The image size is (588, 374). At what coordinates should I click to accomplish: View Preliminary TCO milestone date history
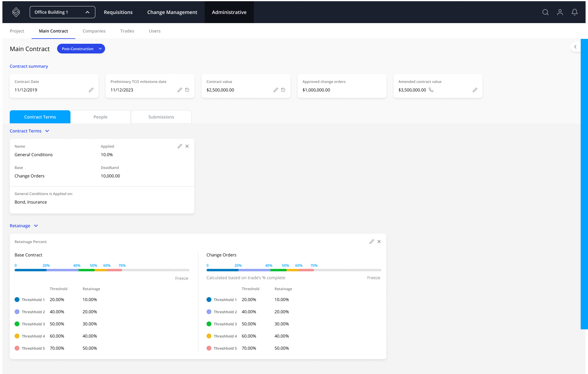point(187,90)
